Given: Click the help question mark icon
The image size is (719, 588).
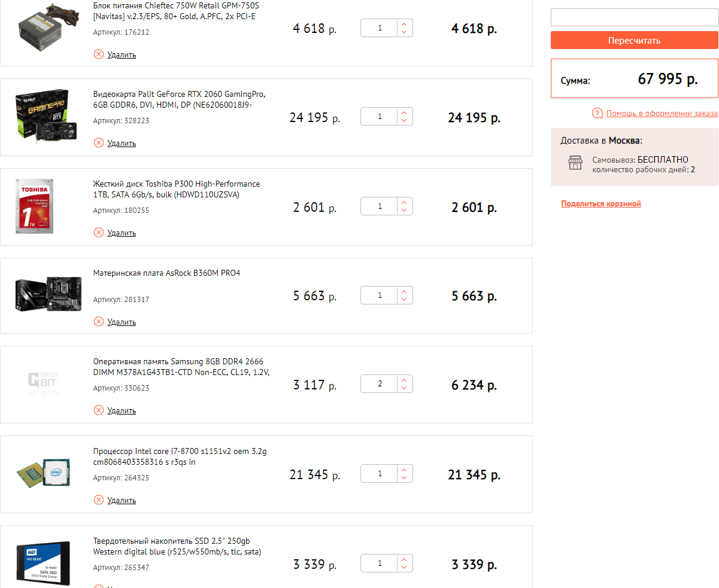Looking at the screenshot, I should click(x=597, y=114).
